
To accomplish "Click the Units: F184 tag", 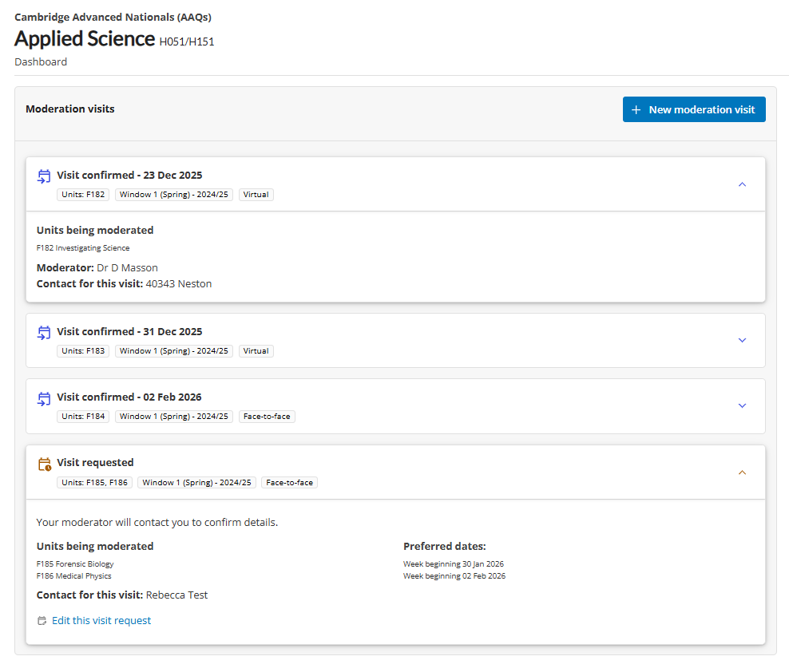I will [83, 417].
